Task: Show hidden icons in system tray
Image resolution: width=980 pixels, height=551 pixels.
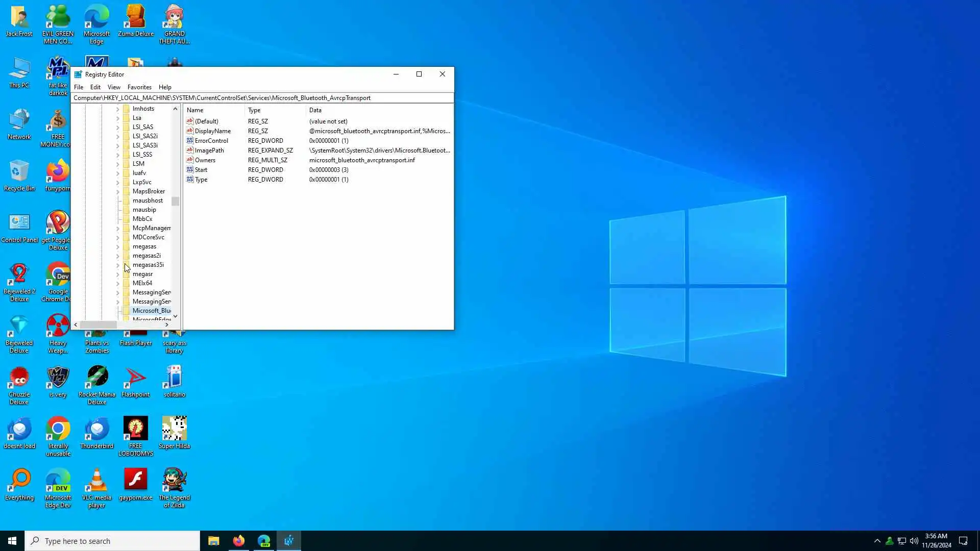Action: (877, 541)
